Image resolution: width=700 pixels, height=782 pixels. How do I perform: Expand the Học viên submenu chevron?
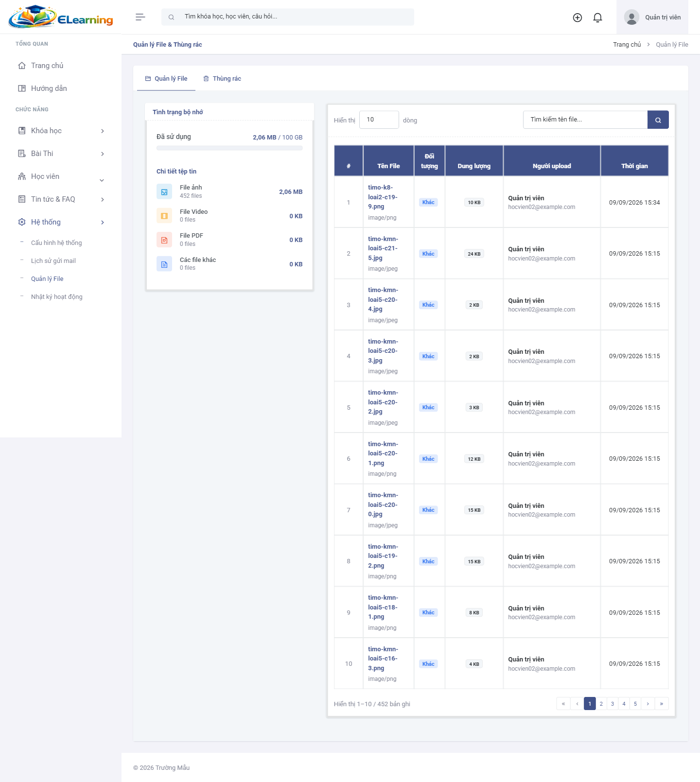tap(102, 180)
